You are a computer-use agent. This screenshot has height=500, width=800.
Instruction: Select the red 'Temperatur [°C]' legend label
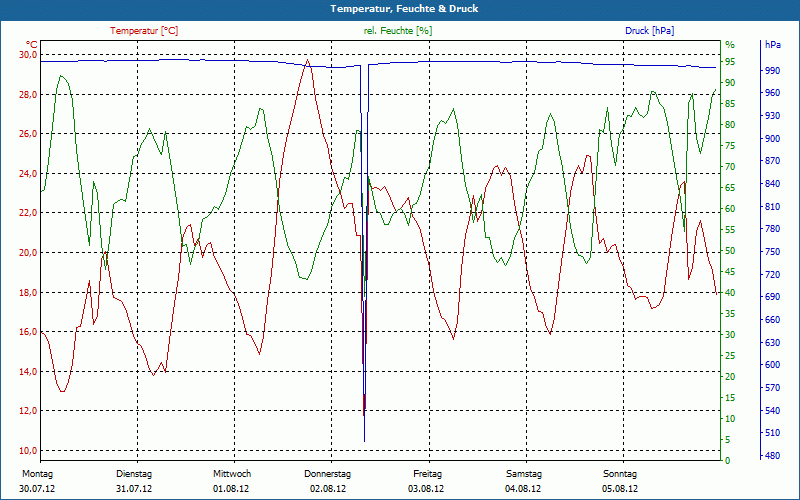pos(144,31)
